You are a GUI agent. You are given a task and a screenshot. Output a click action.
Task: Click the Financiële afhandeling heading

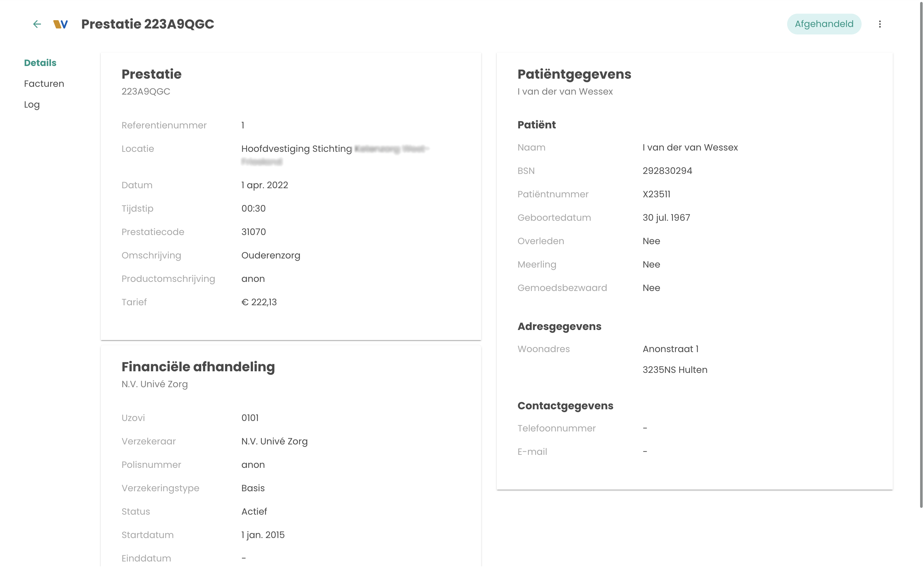pyautogui.click(x=198, y=367)
